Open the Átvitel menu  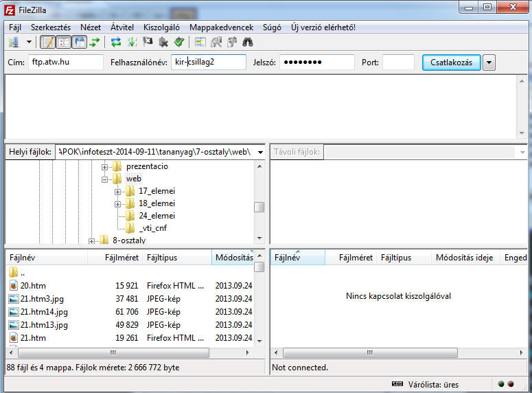[122, 27]
